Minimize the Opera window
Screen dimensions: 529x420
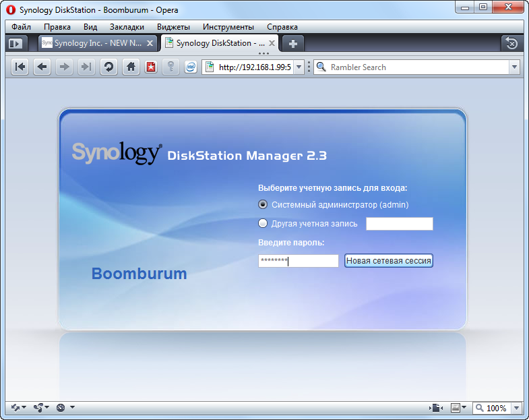[465, 7]
